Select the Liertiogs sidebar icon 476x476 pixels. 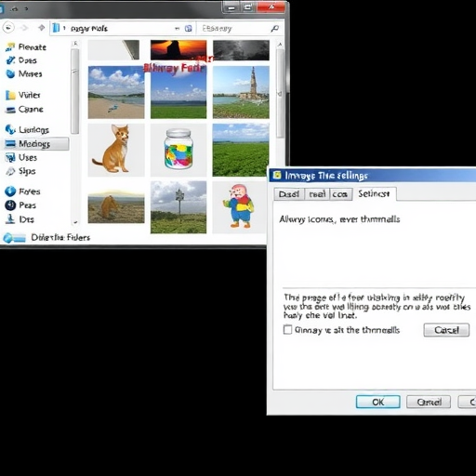point(10,129)
